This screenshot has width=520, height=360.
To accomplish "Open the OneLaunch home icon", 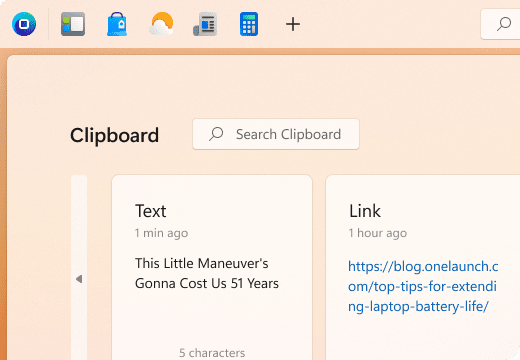I will point(24,24).
